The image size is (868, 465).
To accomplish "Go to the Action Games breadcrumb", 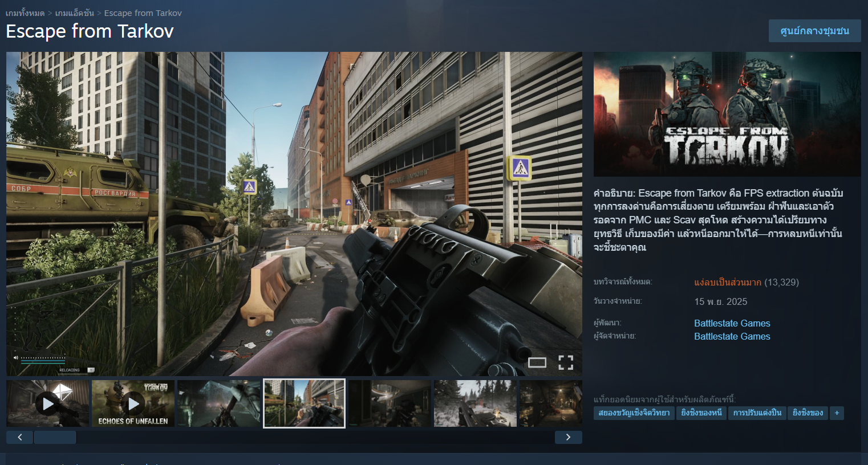I will (74, 13).
